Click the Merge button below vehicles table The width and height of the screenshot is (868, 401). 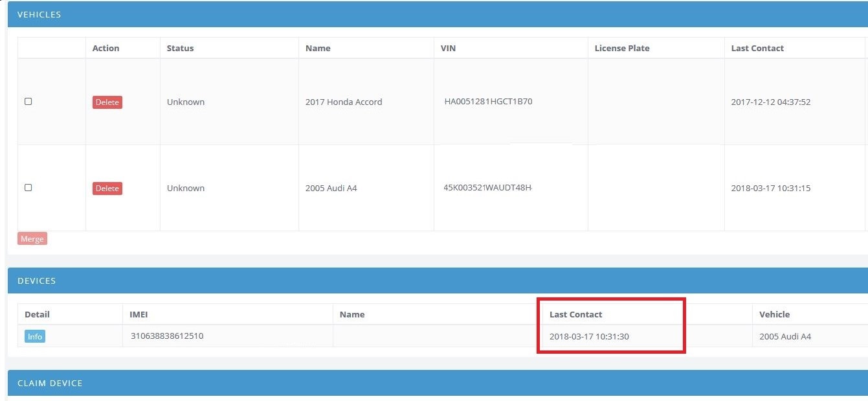32,239
